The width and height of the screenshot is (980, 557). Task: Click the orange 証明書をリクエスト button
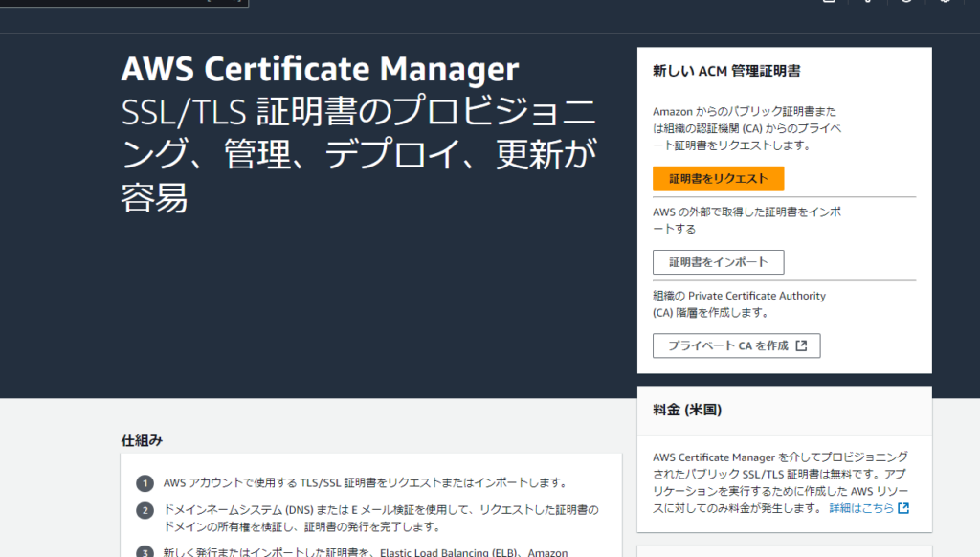[718, 179]
